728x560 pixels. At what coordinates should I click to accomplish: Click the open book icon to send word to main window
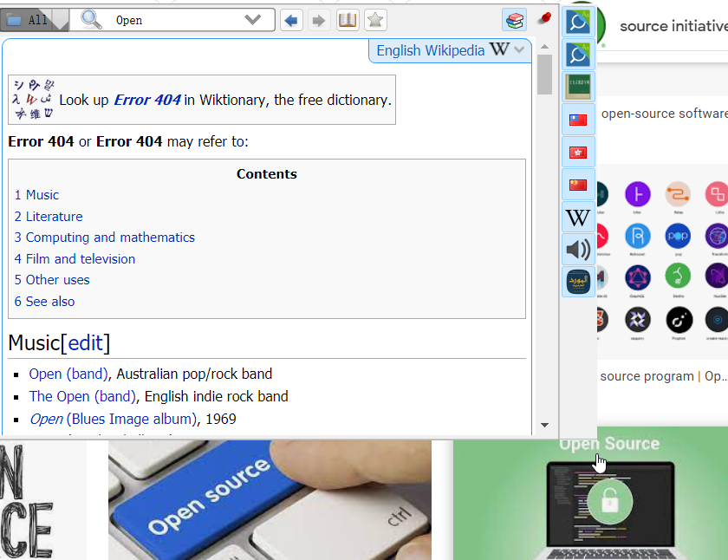[x=348, y=21]
